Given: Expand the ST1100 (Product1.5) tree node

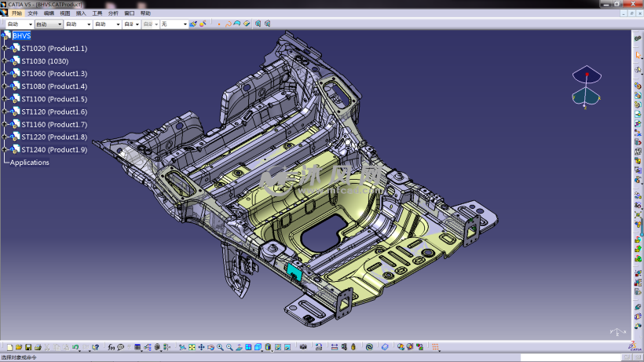Looking at the screenshot, I should tap(5, 99).
